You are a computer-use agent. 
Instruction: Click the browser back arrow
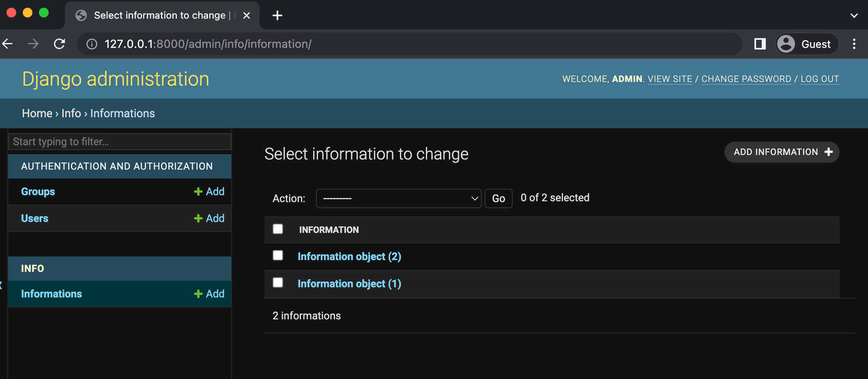[8, 44]
